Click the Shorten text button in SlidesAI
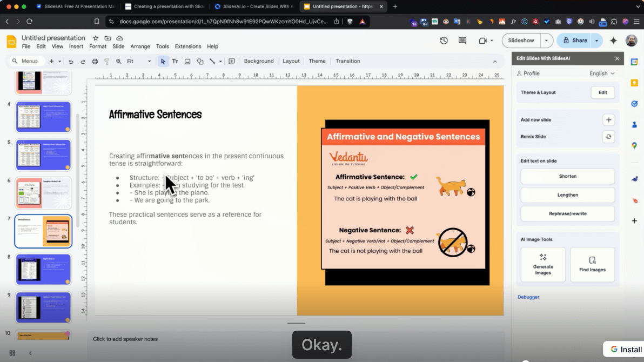 pyautogui.click(x=567, y=176)
